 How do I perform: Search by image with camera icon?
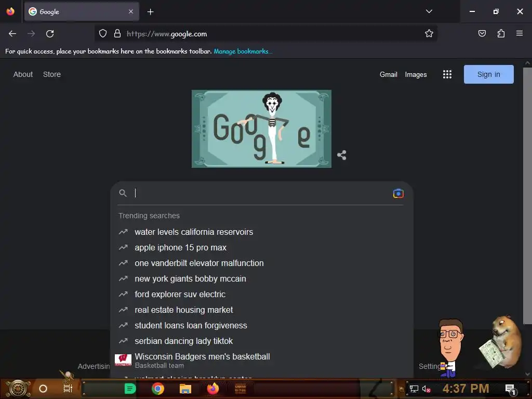[x=398, y=193]
